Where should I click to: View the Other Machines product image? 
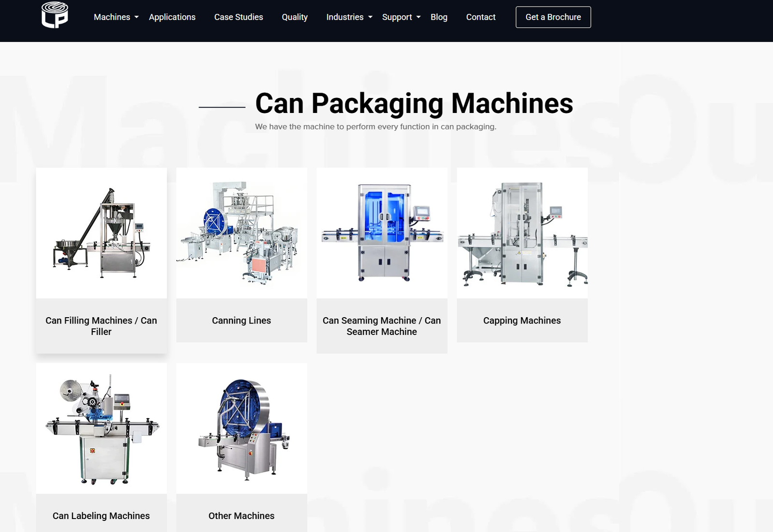point(242,428)
